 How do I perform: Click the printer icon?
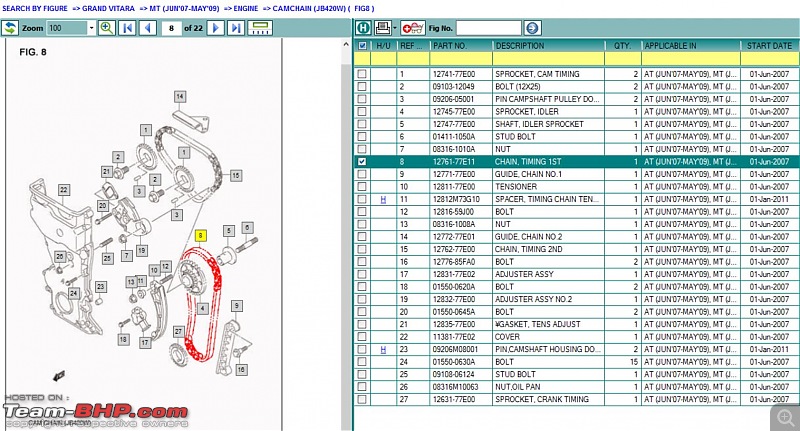pyautogui.click(x=383, y=28)
